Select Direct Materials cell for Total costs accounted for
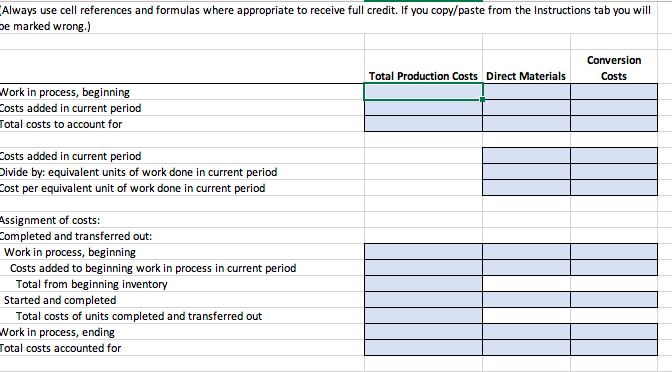 (x=526, y=348)
